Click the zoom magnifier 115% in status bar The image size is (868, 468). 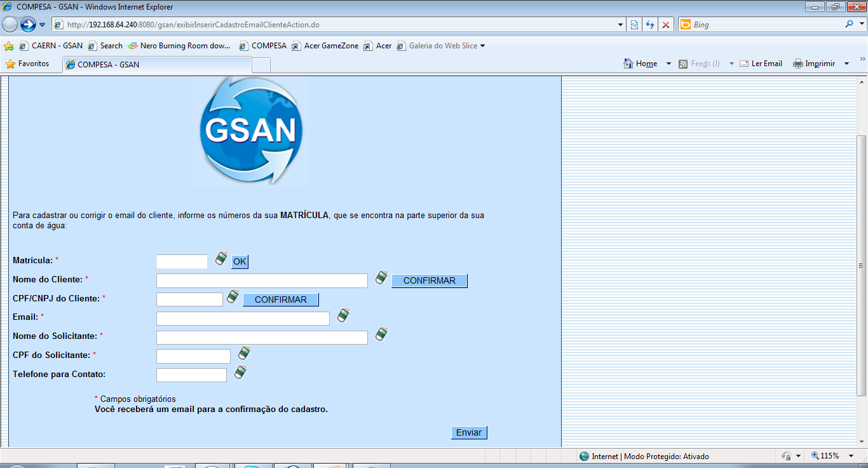coord(816,456)
